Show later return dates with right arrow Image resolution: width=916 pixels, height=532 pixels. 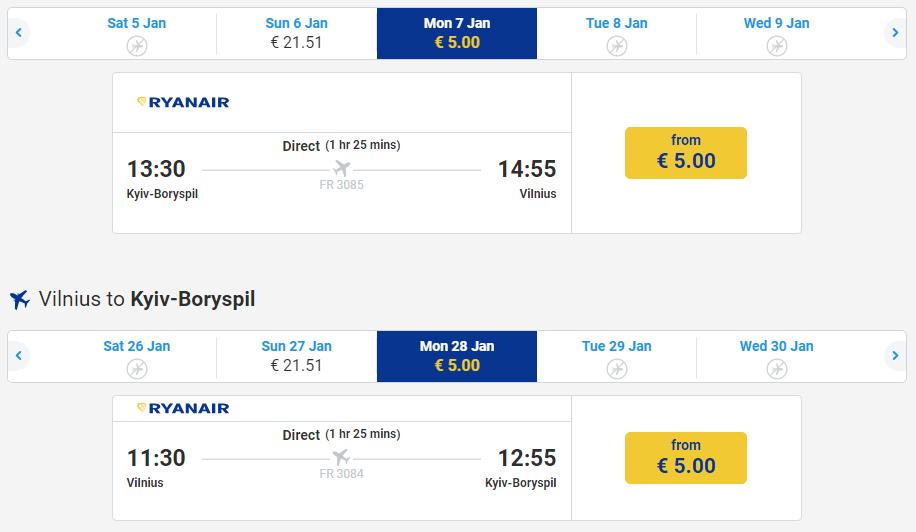pos(896,356)
